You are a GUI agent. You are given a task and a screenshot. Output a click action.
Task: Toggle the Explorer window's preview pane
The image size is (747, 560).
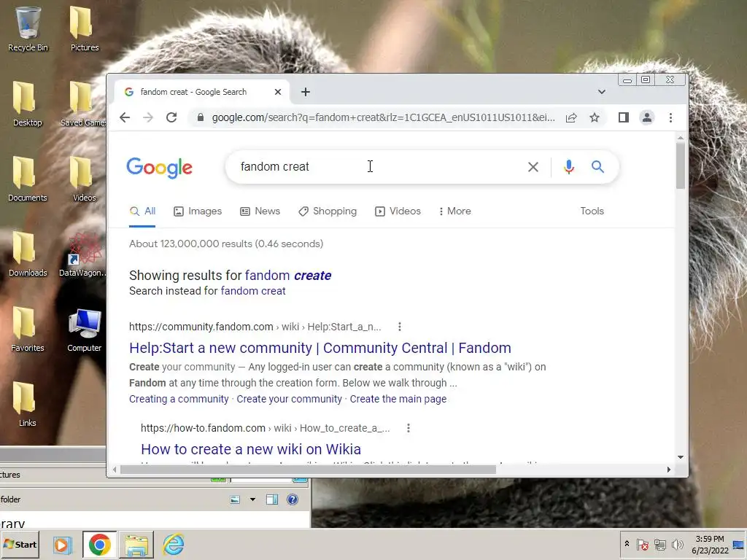(272, 499)
